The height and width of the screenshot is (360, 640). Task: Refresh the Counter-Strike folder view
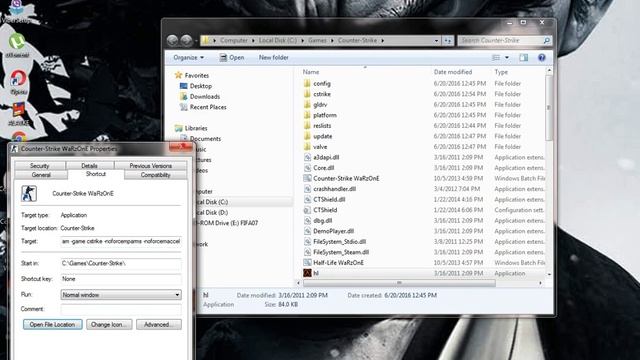point(448,40)
